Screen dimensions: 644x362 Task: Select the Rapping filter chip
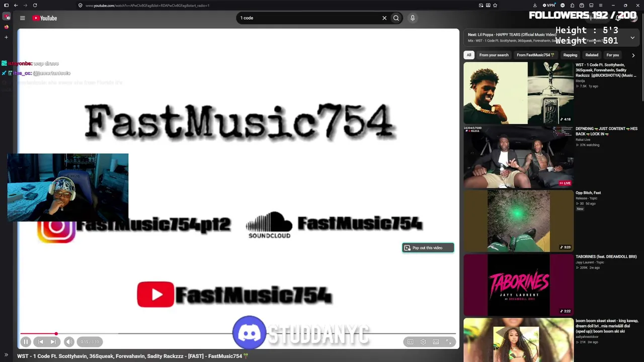tap(570, 55)
